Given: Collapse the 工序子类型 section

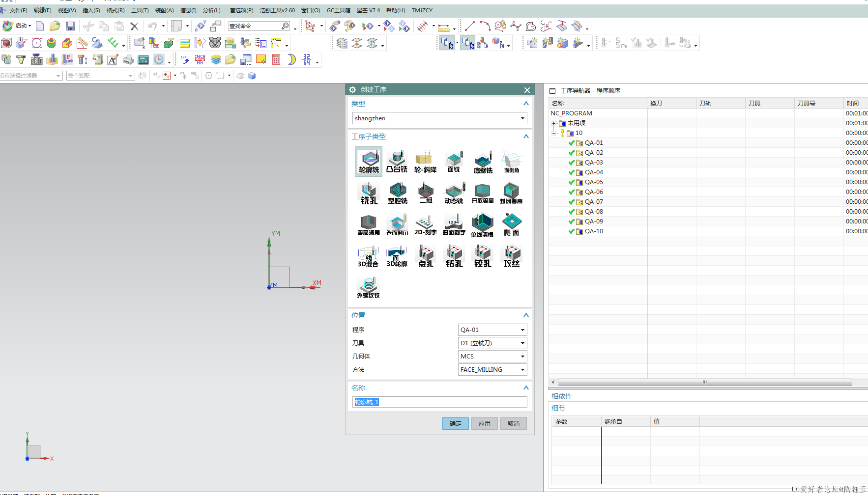Looking at the screenshot, I should tap(526, 137).
